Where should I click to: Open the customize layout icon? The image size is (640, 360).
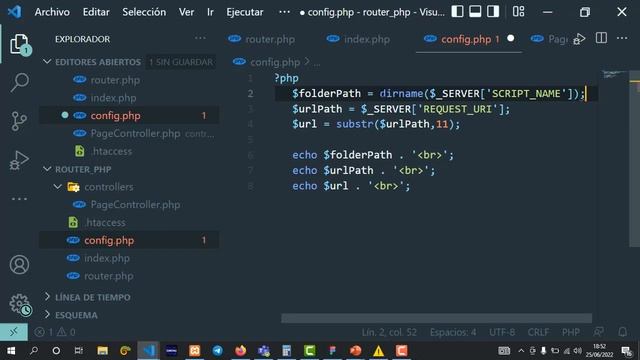pos(518,11)
